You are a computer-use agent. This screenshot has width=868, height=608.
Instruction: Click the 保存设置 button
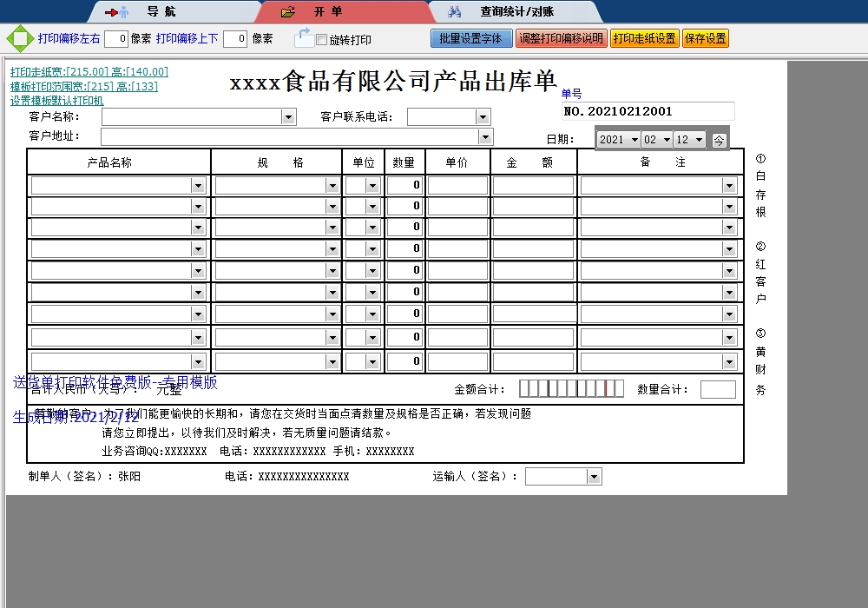705,38
